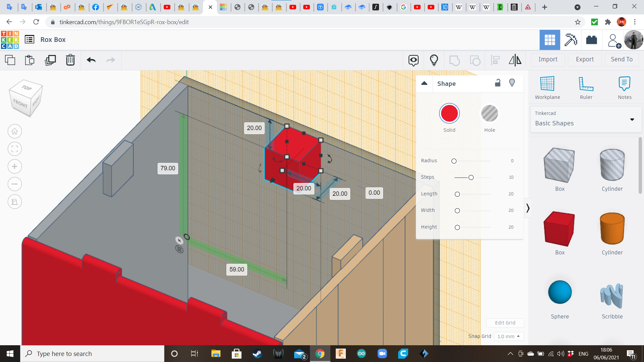This screenshot has height=362, width=644.
Task: Select the Mirror tool
Action: (515, 60)
